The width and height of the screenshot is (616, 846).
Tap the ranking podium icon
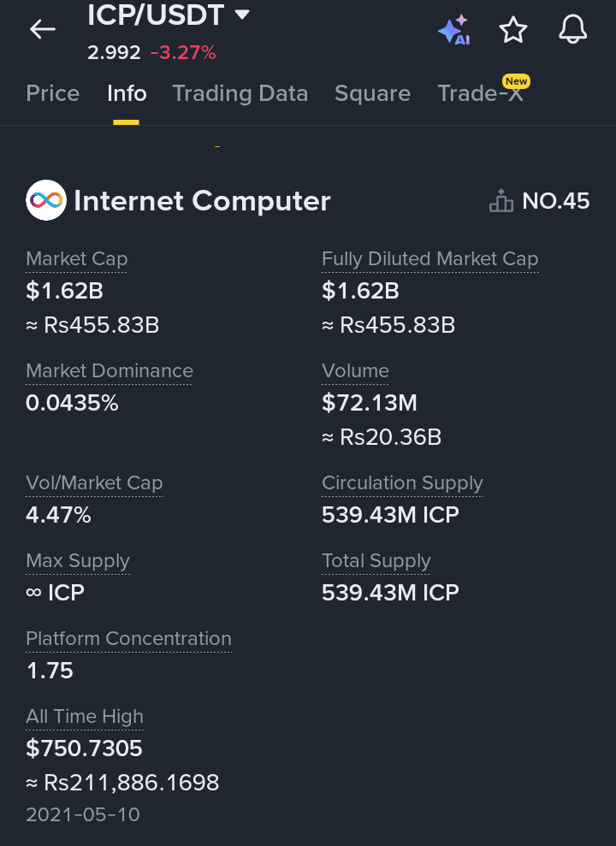[x=500, y=202]
